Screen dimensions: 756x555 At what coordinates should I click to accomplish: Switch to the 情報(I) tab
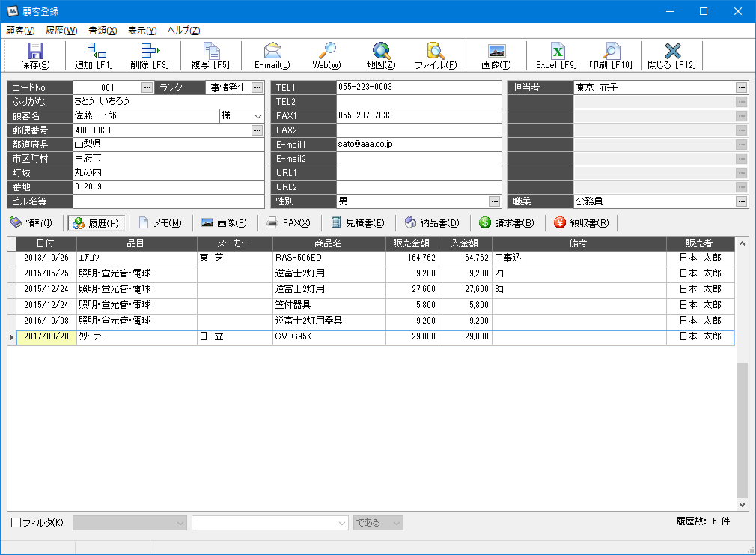[x=31, y=222]
